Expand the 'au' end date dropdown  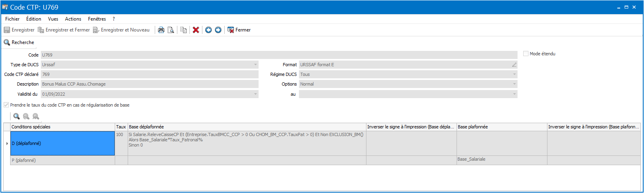pos(514,94)
